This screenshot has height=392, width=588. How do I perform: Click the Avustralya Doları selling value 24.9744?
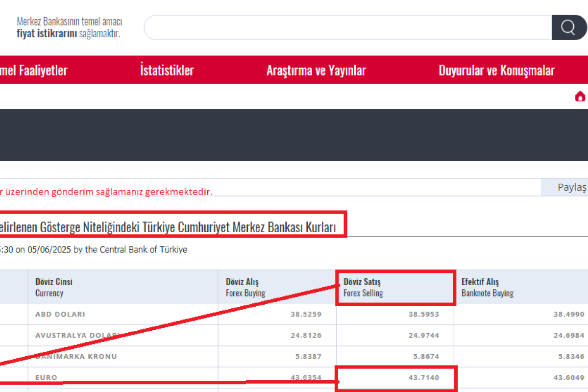424,336
